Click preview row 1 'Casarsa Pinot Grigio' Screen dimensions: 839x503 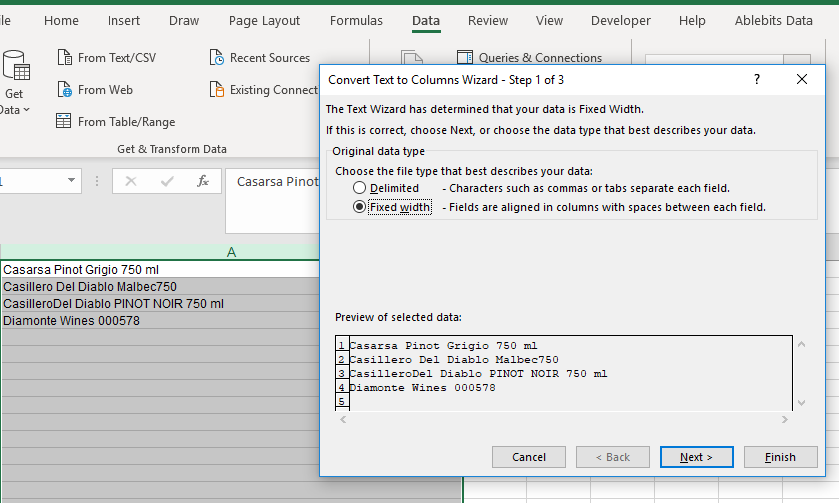(x=444, y=346)
